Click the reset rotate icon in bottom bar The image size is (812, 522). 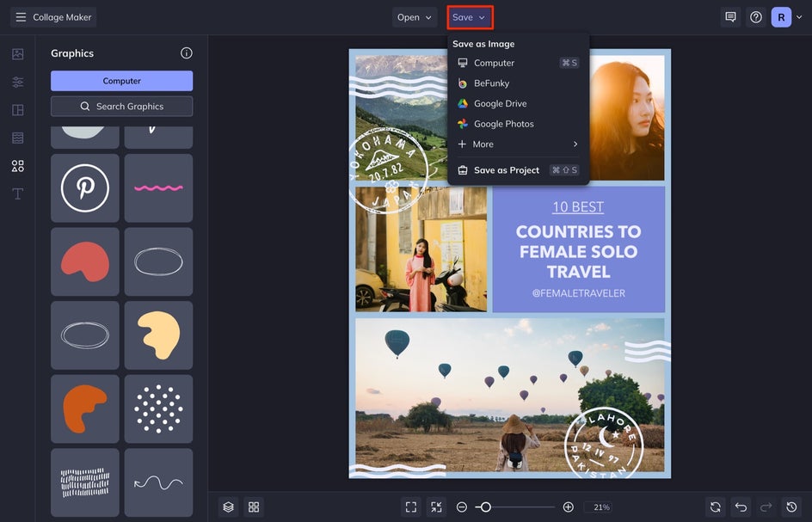pos(715,507)
